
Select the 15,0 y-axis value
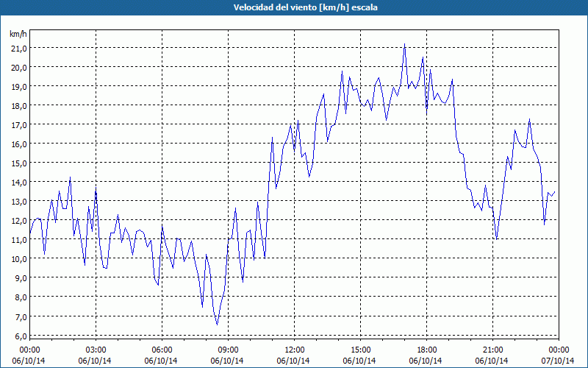point(18,163)
